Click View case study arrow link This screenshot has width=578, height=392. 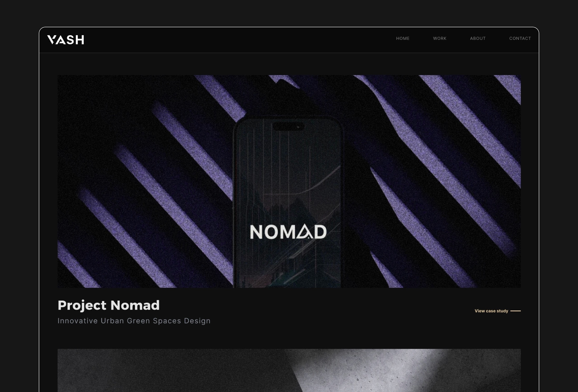coord(497,311)
